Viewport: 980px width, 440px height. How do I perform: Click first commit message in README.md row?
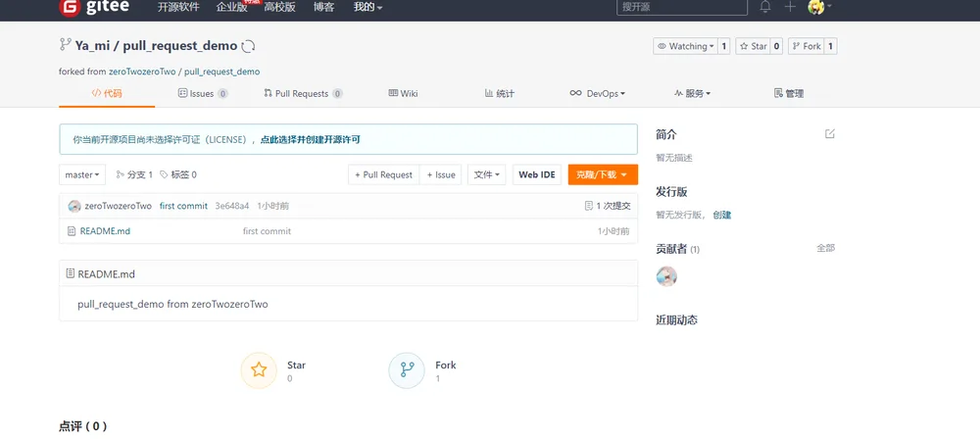click(267, 231)
